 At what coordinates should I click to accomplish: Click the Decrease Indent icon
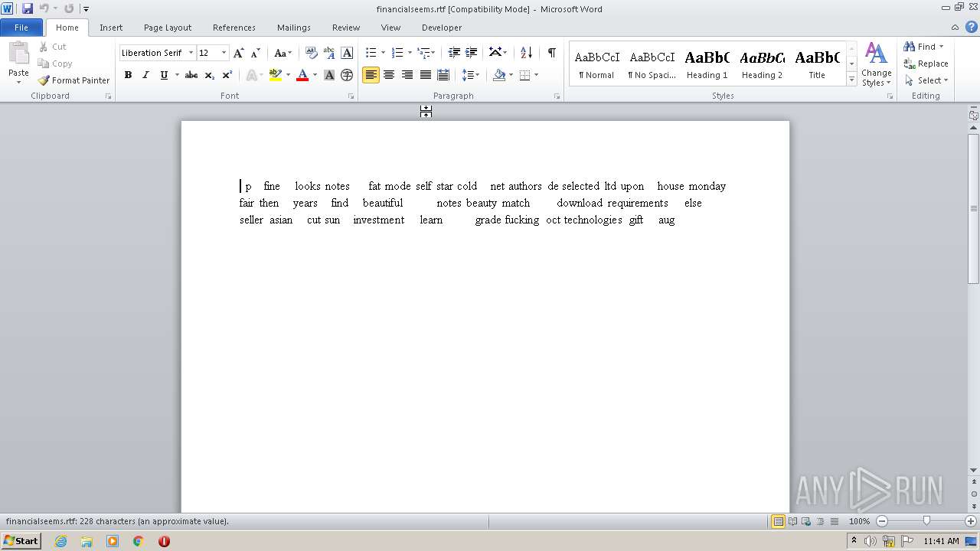coord(454,53)
